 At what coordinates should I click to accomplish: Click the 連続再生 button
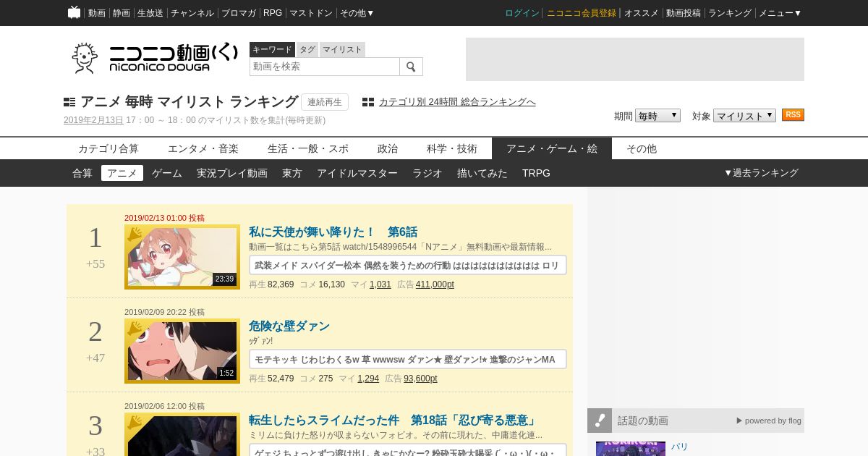pyautogui.click(x=325, y=102)
